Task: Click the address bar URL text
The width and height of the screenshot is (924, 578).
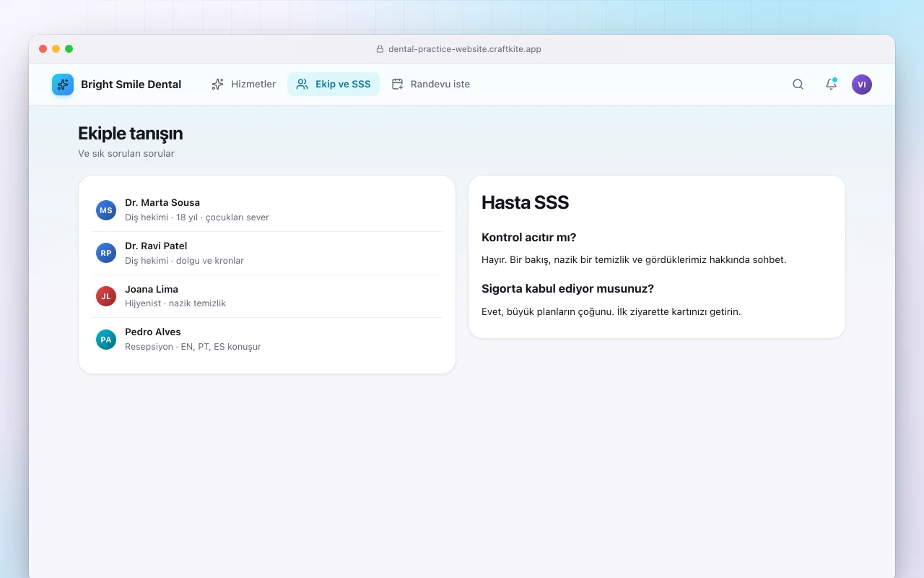Action: click(x=465, y=49)
